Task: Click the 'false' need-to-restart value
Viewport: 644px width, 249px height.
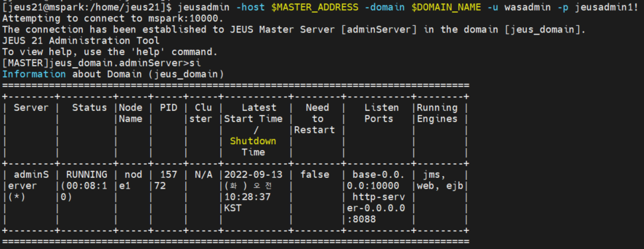Action: click(315, 174)
